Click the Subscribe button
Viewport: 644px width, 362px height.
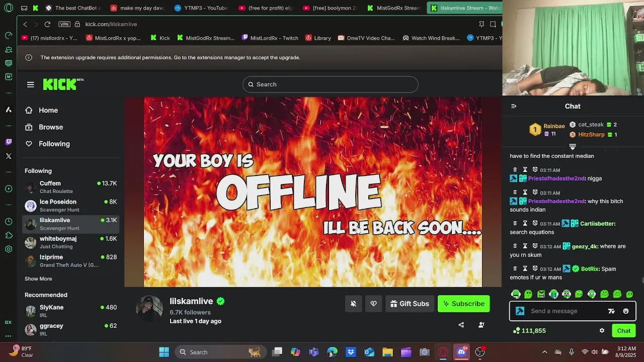click(x=463, y=304)
